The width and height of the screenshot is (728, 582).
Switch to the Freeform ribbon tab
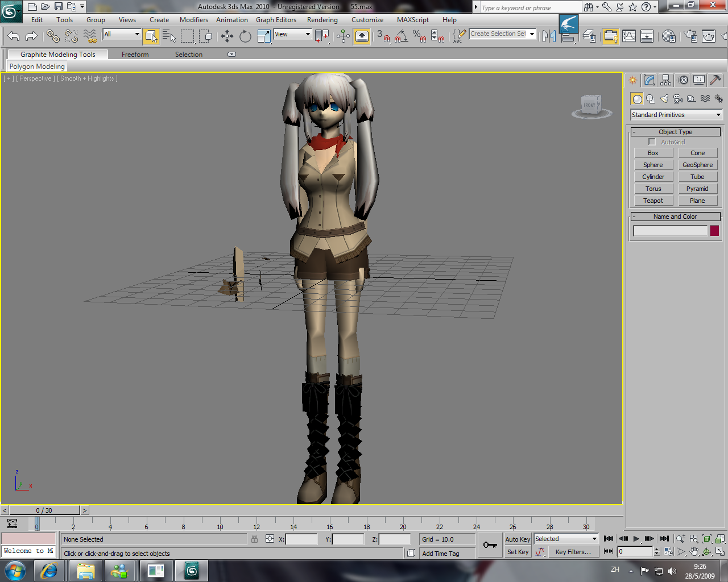click(135, 55)
